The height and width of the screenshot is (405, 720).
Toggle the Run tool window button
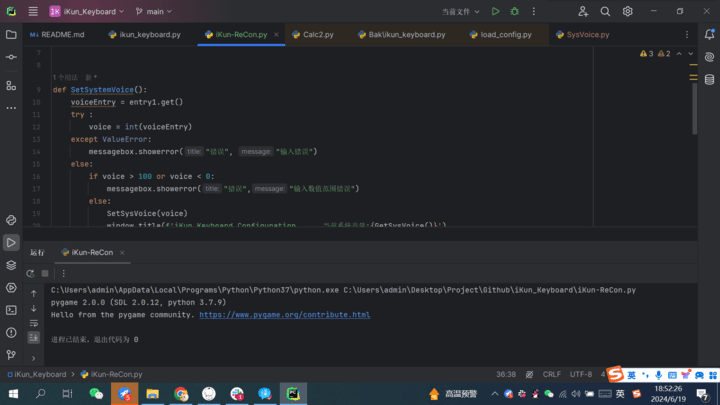11,242
